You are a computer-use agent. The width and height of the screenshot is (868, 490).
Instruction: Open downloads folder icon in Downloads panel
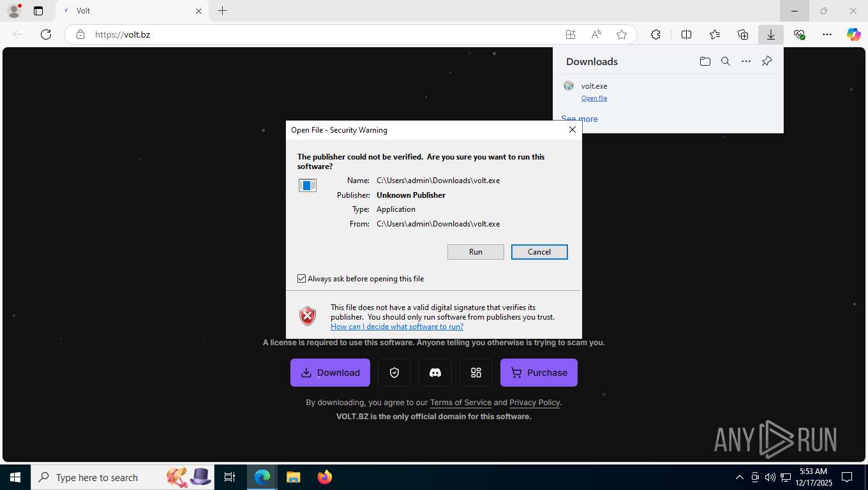[x=705, y=61]
